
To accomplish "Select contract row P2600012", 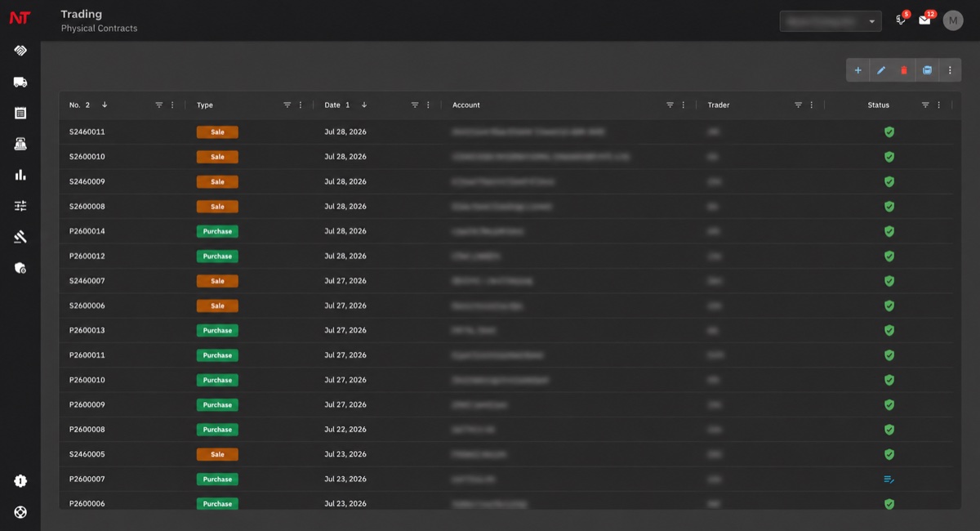I will click(506, 256).
